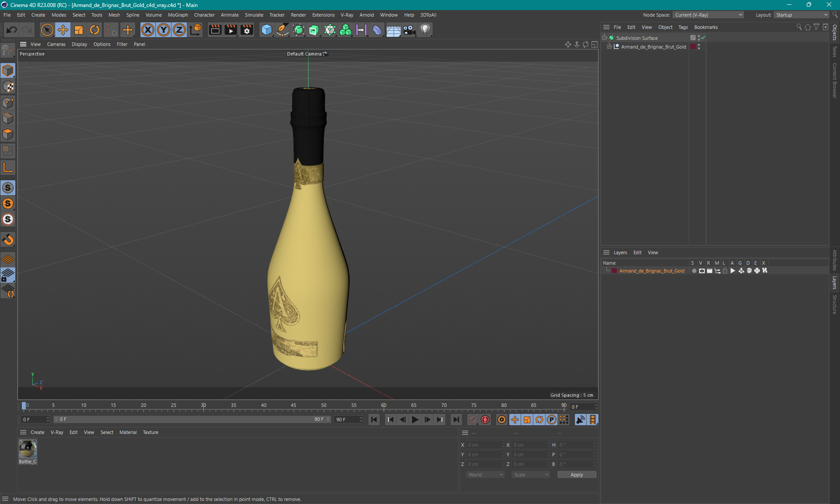Toggle Y axis lock
Screen dimensions: 840x504
coord(164,30)
